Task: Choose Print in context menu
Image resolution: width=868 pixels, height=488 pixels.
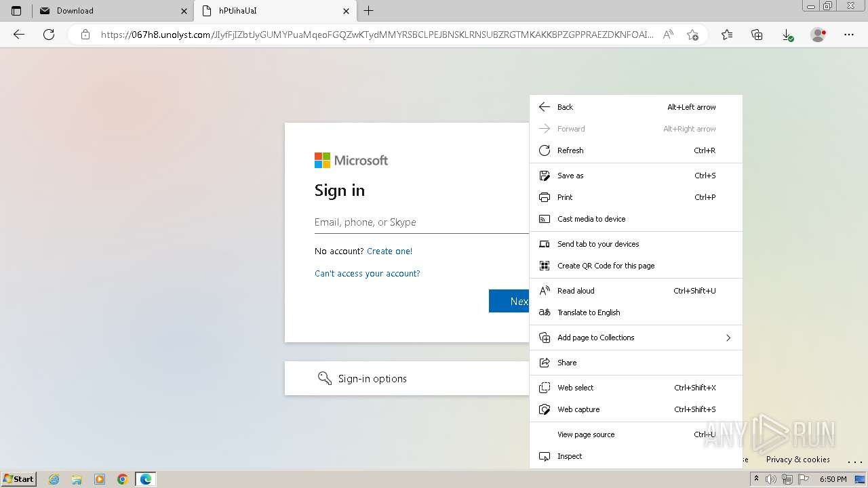Action: click(636, 197)
